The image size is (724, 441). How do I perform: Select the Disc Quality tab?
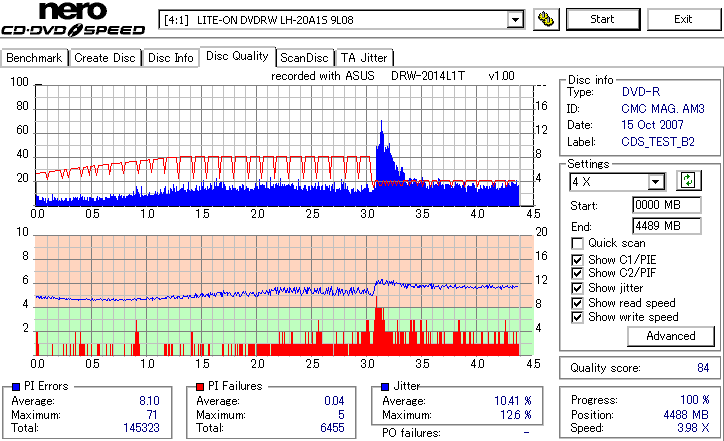(237, 56)
